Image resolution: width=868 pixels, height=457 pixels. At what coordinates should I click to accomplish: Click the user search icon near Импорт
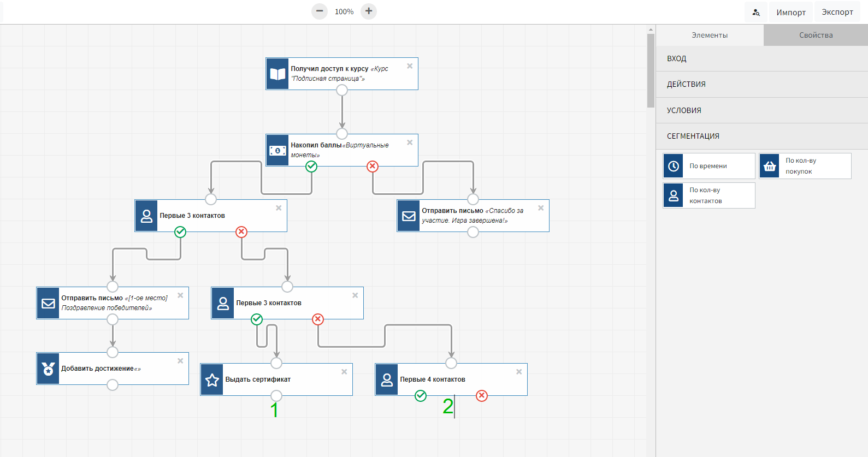click(756, 12)
